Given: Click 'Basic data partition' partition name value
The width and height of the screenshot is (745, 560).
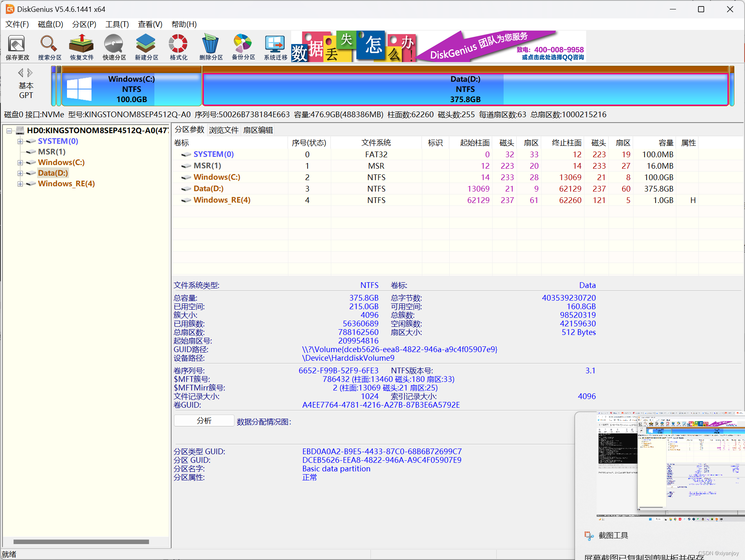Looking at the screenshot, I should pos(336,469).
